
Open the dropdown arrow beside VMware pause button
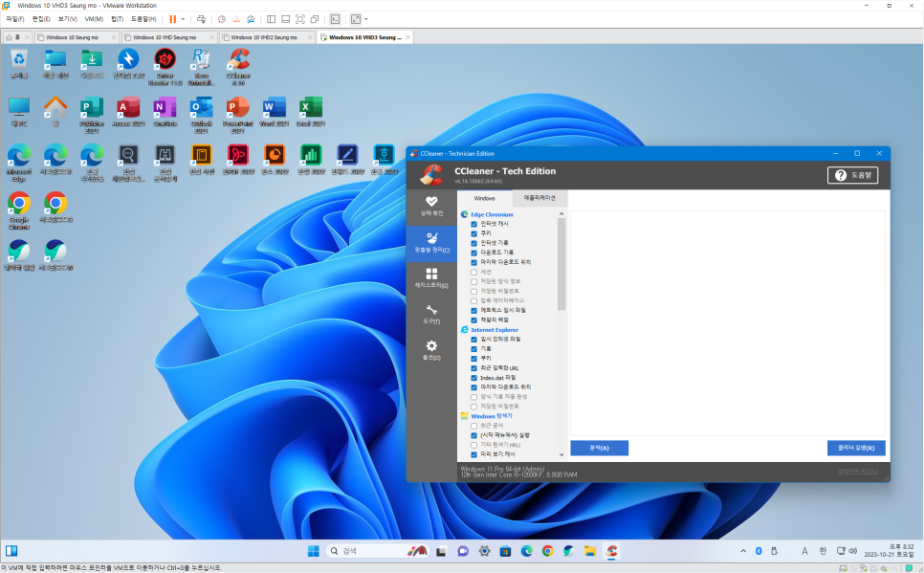[183, 19]
